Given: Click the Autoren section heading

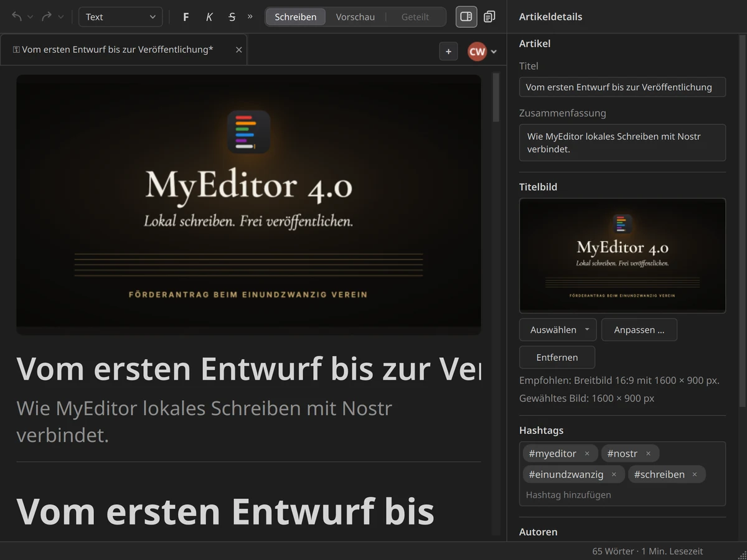Looking at the screenshot, I should (x=538, y=532).
